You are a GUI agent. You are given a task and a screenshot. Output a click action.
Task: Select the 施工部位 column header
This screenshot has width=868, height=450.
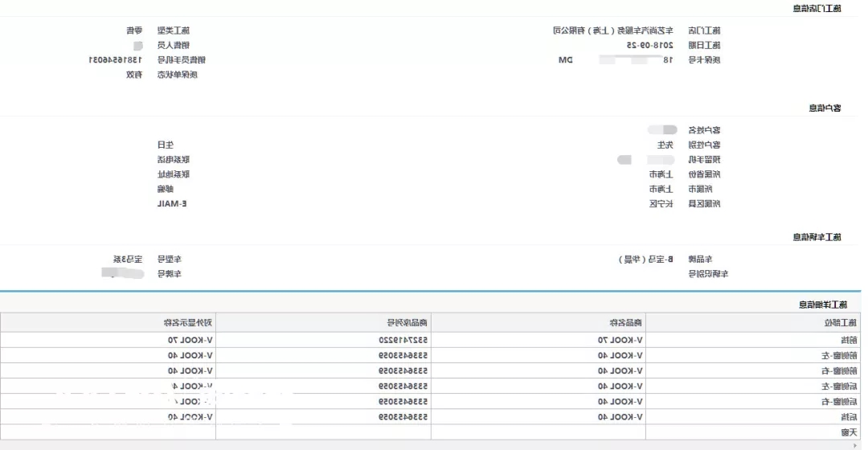point(753,323)
